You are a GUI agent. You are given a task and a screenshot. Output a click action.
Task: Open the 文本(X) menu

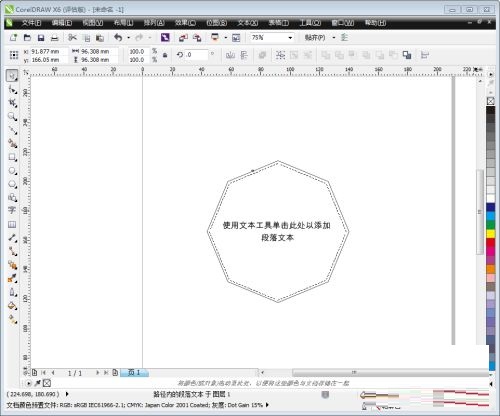tap(248, 23)
